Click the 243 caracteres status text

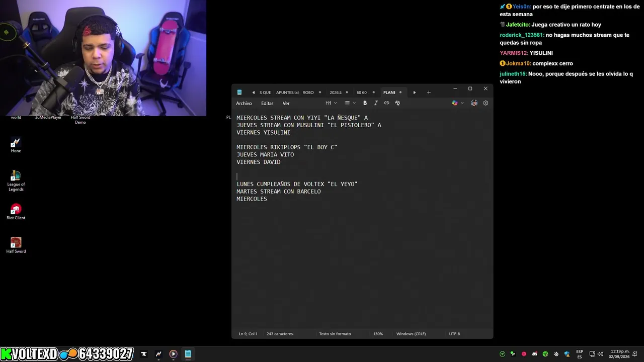pos(280,334)
